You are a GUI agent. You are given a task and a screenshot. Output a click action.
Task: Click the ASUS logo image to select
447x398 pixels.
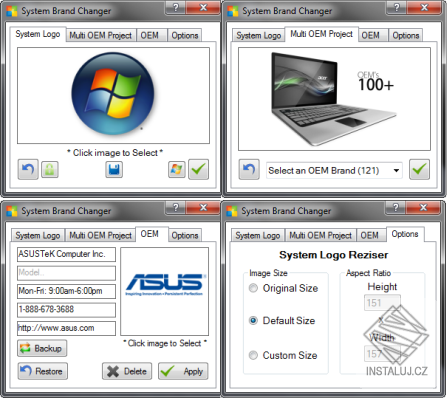click(x=165, y=291)
